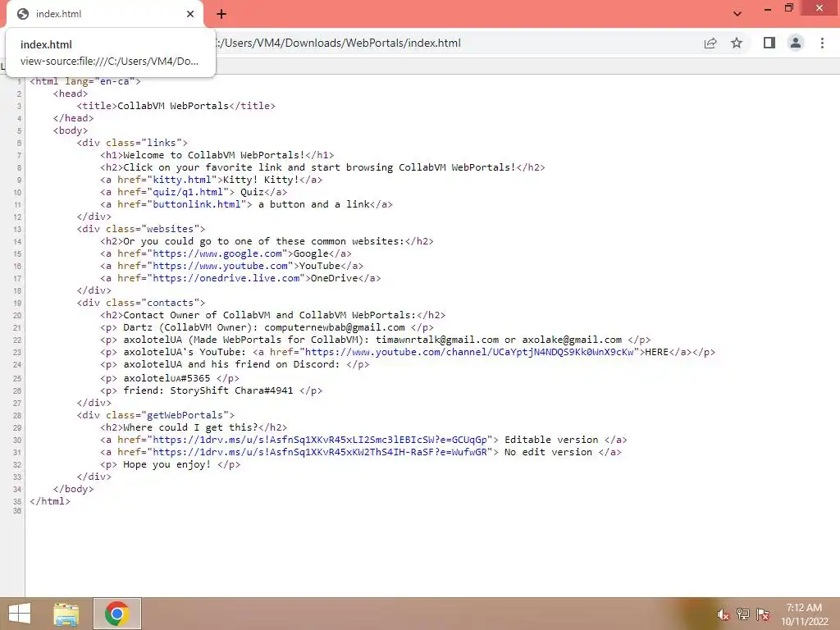
Task: Open the tab search chevron
Action: (x=737, y=14)
